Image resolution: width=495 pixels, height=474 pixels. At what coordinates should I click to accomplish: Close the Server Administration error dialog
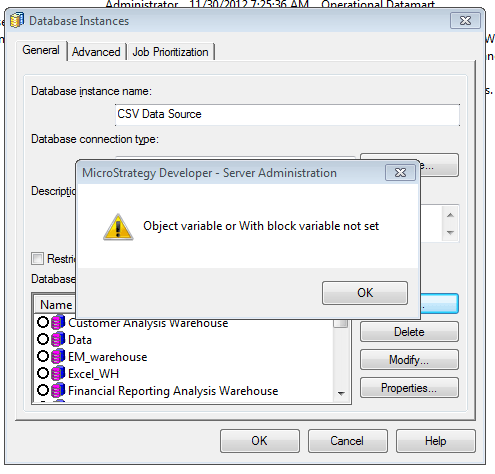point(400,173)
